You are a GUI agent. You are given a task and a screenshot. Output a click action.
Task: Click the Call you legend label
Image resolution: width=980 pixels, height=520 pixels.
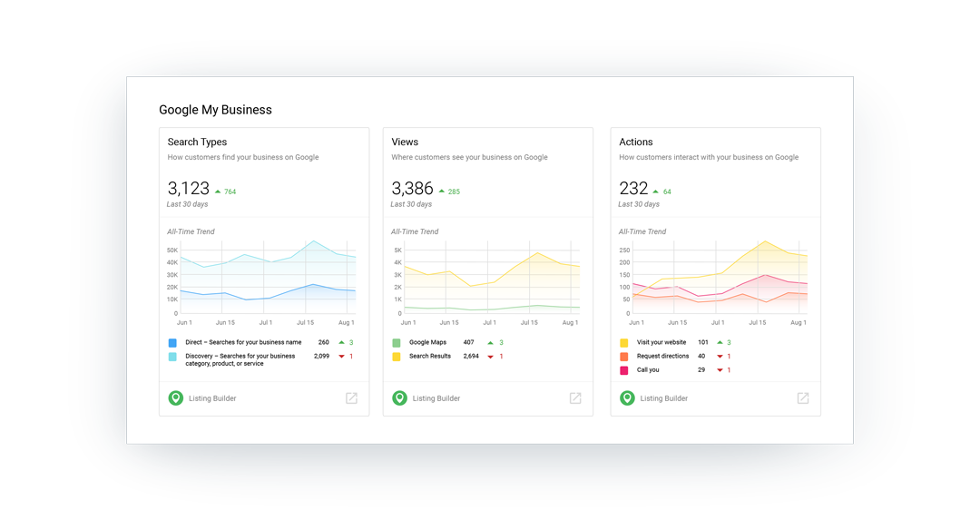648,370
